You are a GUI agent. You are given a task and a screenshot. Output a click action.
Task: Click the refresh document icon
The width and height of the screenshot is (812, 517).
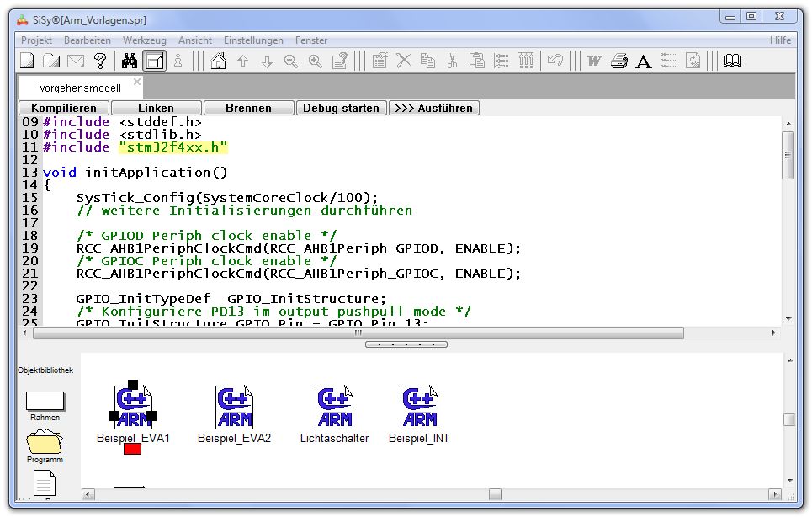[693, 61]
